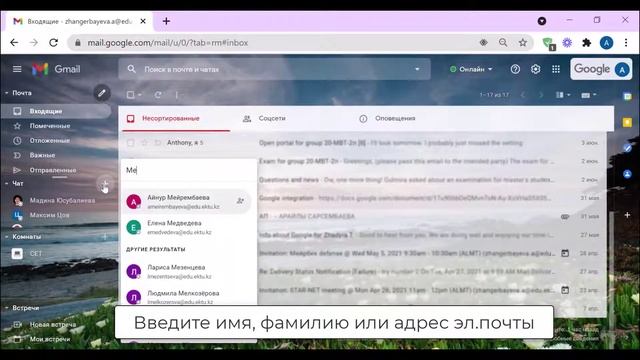Screen dimensions: 640x360
Task: Click the Gmail search box
Action: click(x=274, y=69)
